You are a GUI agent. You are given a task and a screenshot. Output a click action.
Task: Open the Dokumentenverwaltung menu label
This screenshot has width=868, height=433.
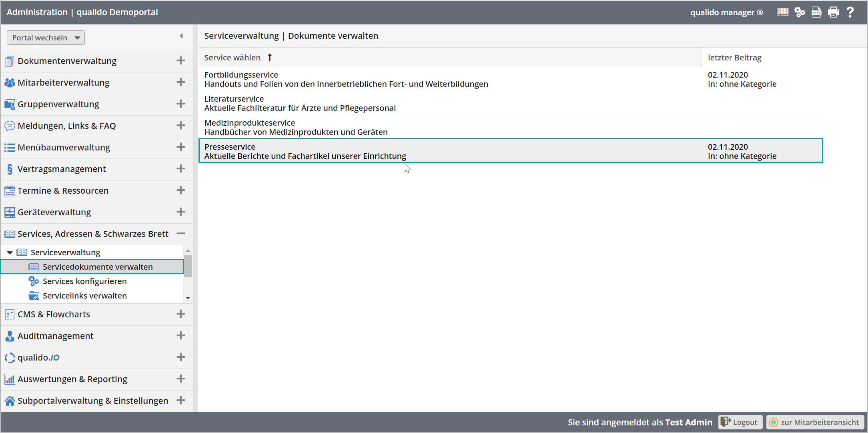pos(67,61)
